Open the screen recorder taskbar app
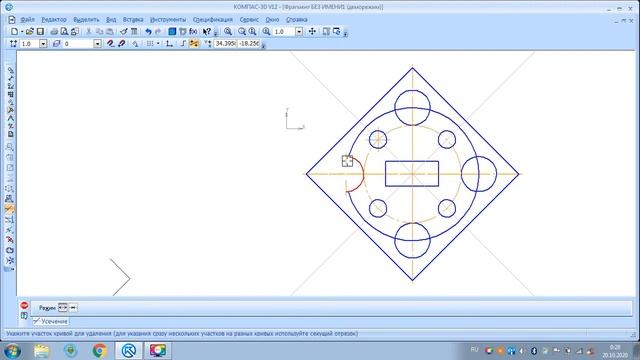 pos(158,351)
